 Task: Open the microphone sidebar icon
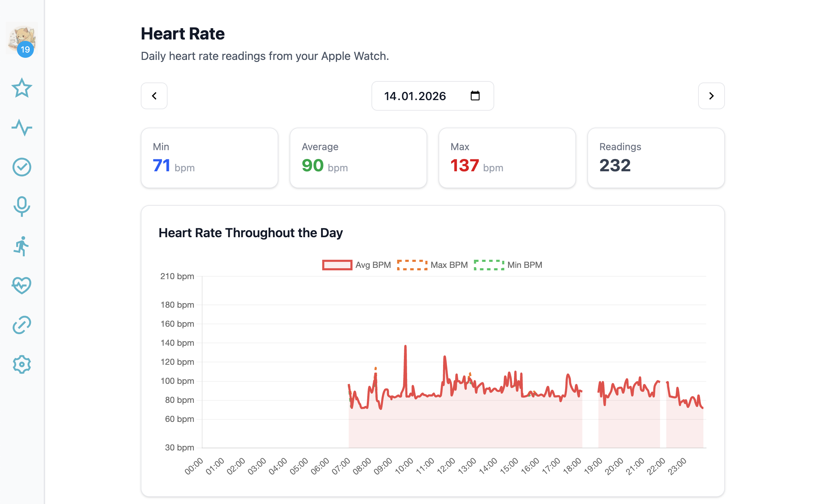(x=22, y=206)
